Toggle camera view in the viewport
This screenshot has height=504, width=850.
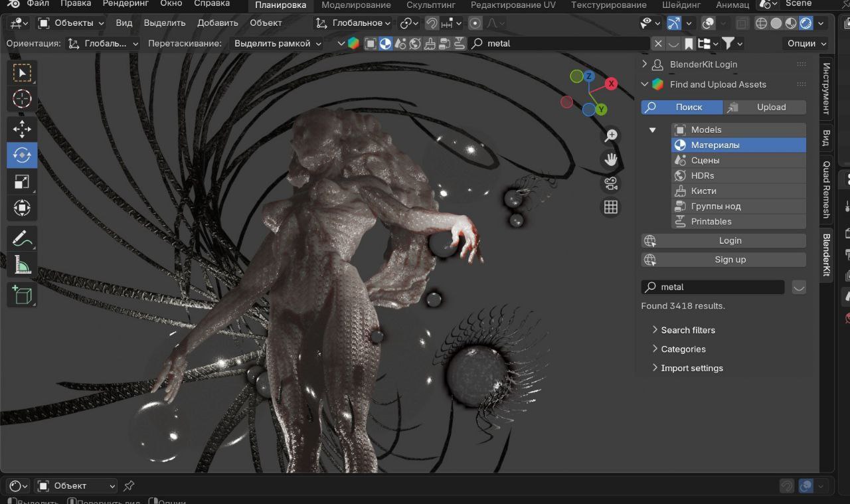point(610,183)
